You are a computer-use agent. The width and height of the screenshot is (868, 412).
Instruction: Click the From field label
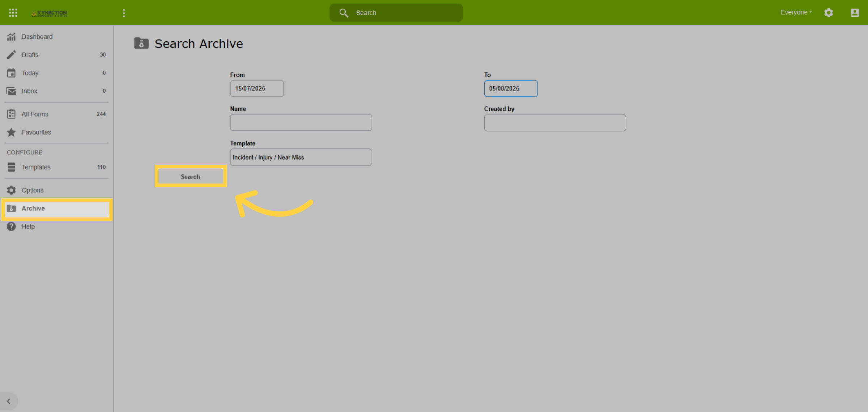pos(237,75)
